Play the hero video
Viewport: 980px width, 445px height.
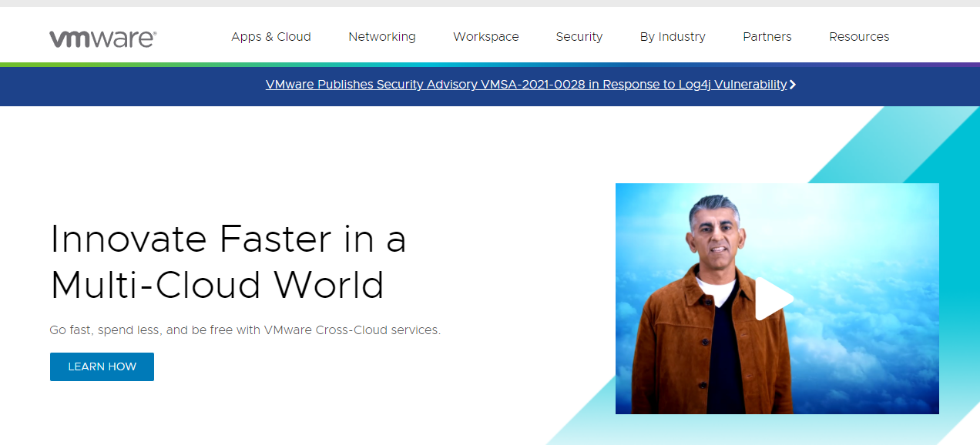coord(773,299)
